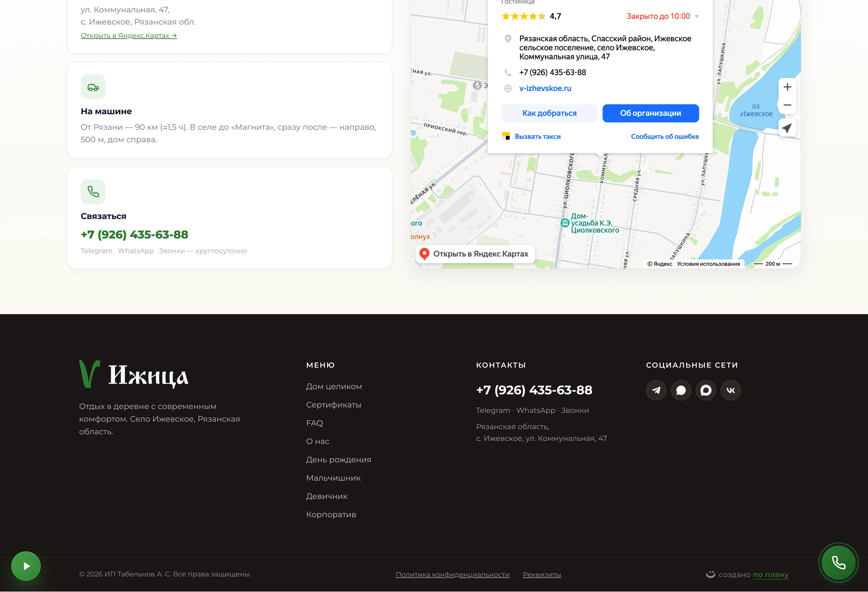Click the floating green phone call button
Image resolution: width=868 pixels, height=592 pixels.
838,562
